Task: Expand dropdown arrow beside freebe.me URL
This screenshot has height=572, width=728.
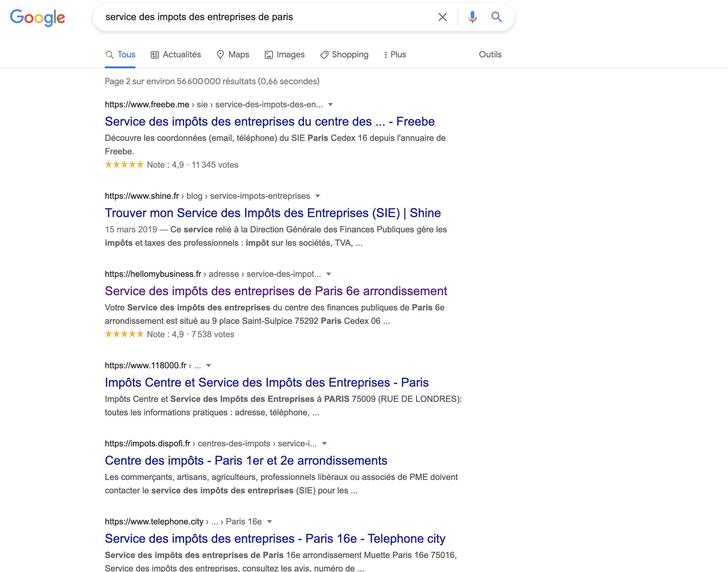Action: 330,105
